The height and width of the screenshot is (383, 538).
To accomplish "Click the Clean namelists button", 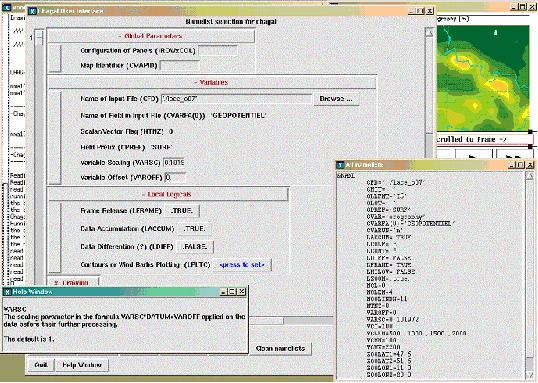I will click(280, 348).
